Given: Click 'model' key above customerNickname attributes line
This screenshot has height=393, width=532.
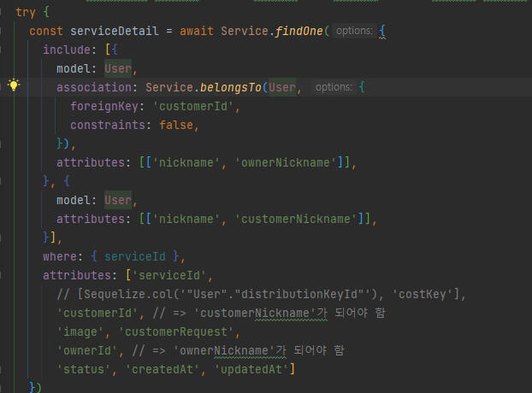Looking at the screenshot, I should [x=74, y=200].
